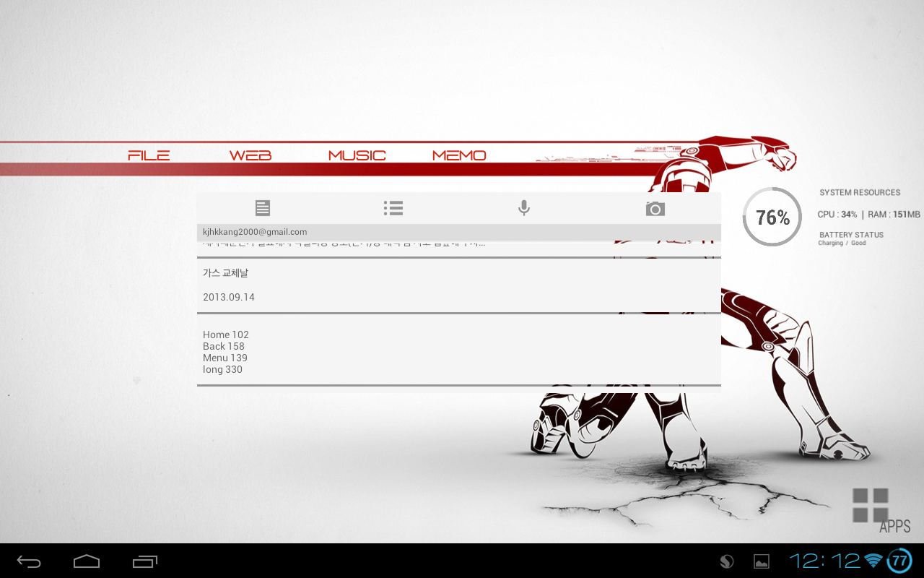Tap the 12:12 clock in status bar

(824, 561)
